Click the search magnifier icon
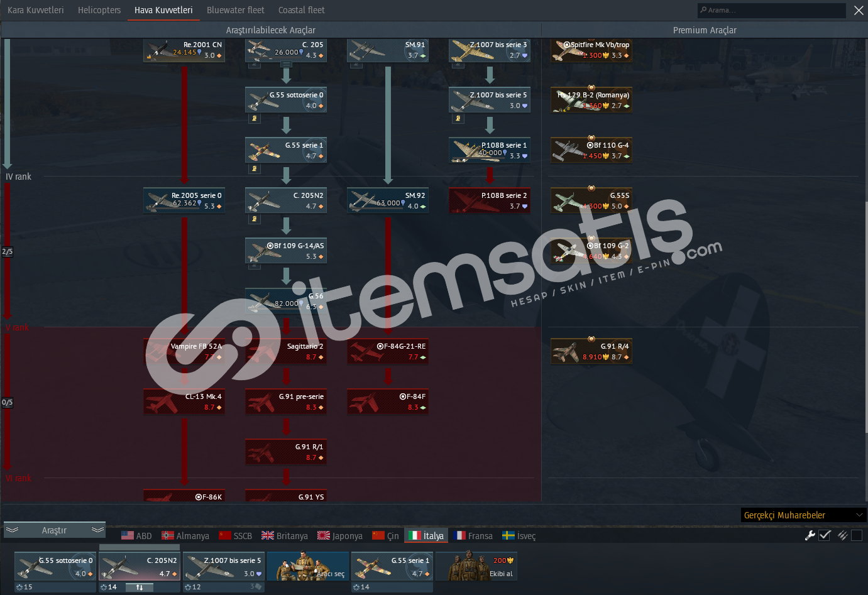This screenshot has width=868, height=595. coord(703,10)
